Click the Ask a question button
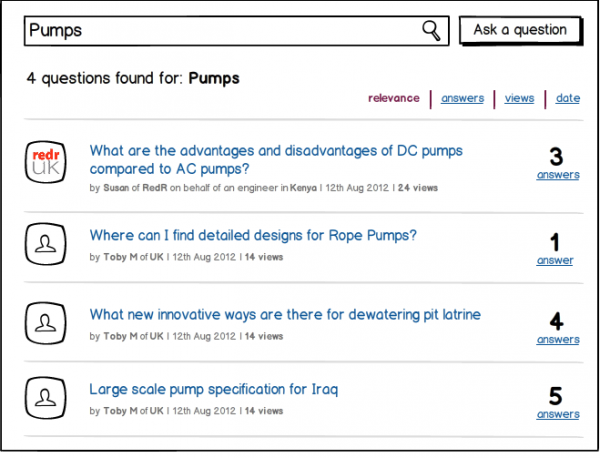Image resolution: width=600 pixels, height=458 pixels. click(520, 30)
